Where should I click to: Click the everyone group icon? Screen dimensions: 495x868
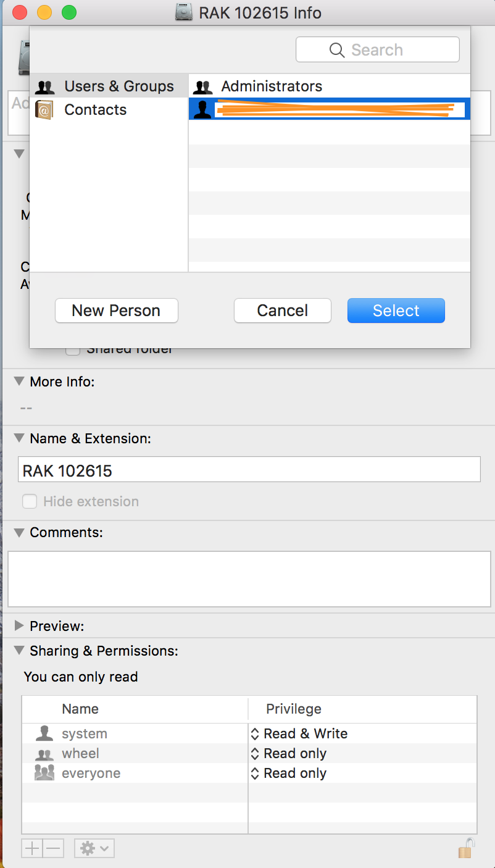click(44, 773)
